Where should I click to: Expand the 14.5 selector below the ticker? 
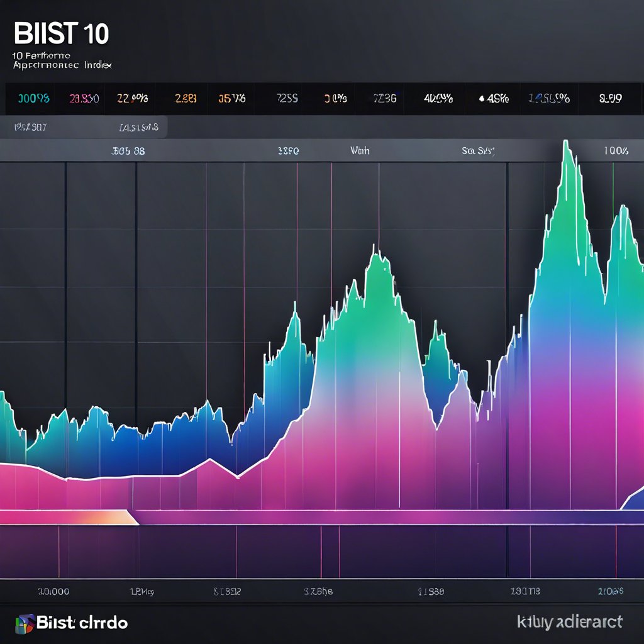[x=137, y=127]
